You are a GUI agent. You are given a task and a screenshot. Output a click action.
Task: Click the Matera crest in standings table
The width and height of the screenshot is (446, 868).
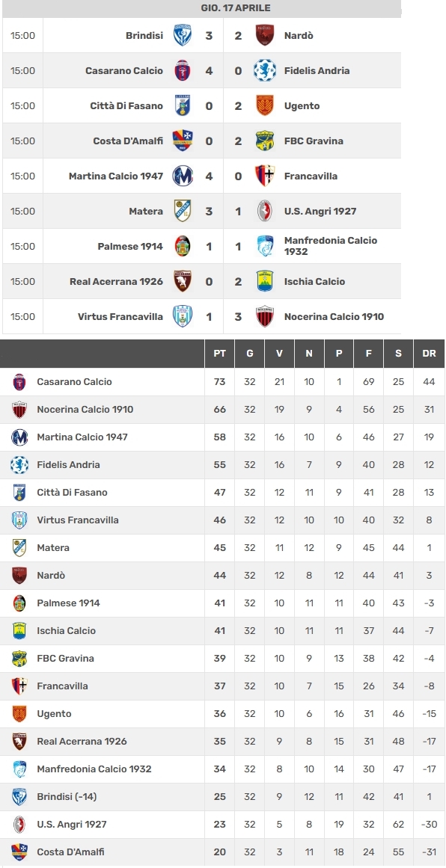pyautogui.click(x=19, y=547)
